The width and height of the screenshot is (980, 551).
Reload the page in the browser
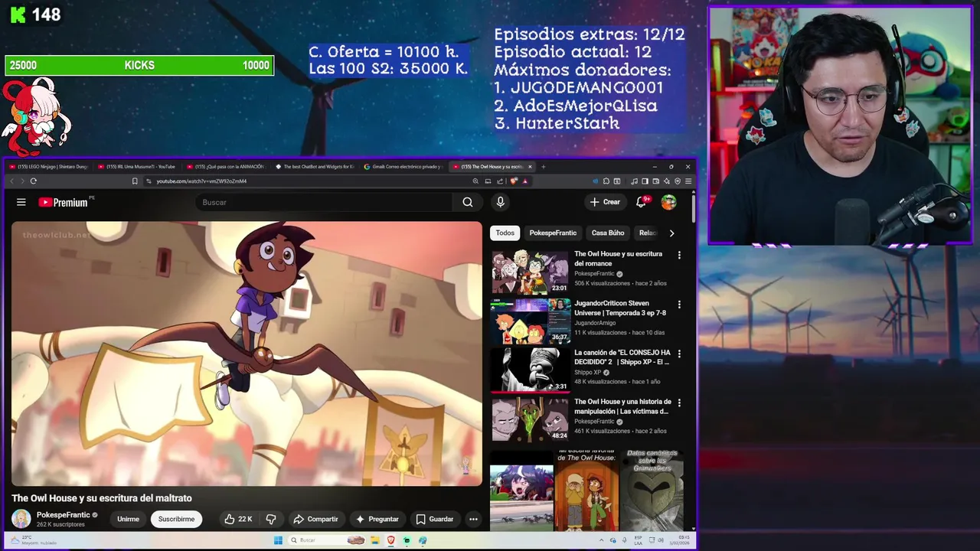pyautogui.click(x=33, y=181)
